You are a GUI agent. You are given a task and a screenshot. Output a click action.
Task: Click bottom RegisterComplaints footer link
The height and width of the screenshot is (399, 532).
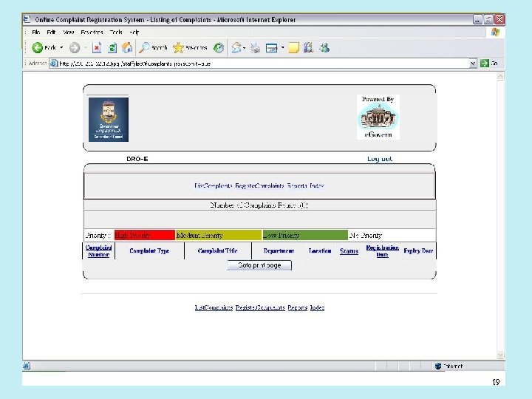[x=260, y=307]
